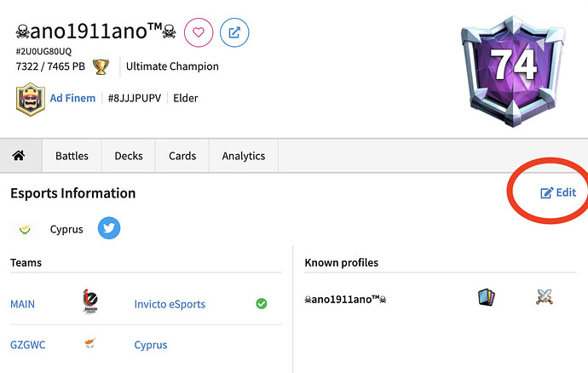The width and height of the screenshot is (588, 373).
Task: Open the MAIN team link
Action: 22,304
